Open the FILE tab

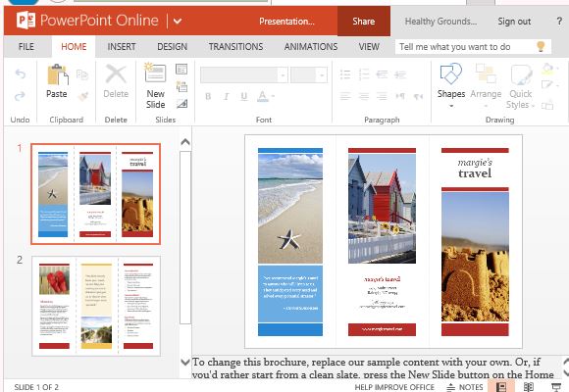pos(26,47)
